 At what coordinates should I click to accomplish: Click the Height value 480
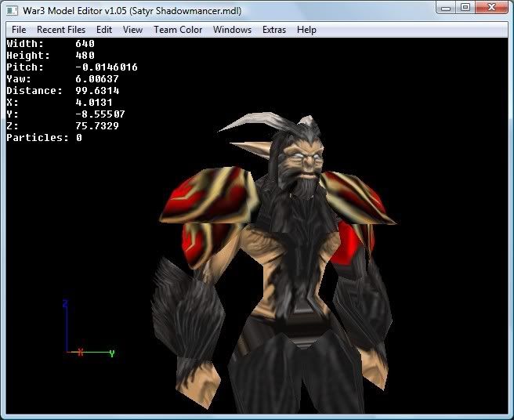coord(85,56)
